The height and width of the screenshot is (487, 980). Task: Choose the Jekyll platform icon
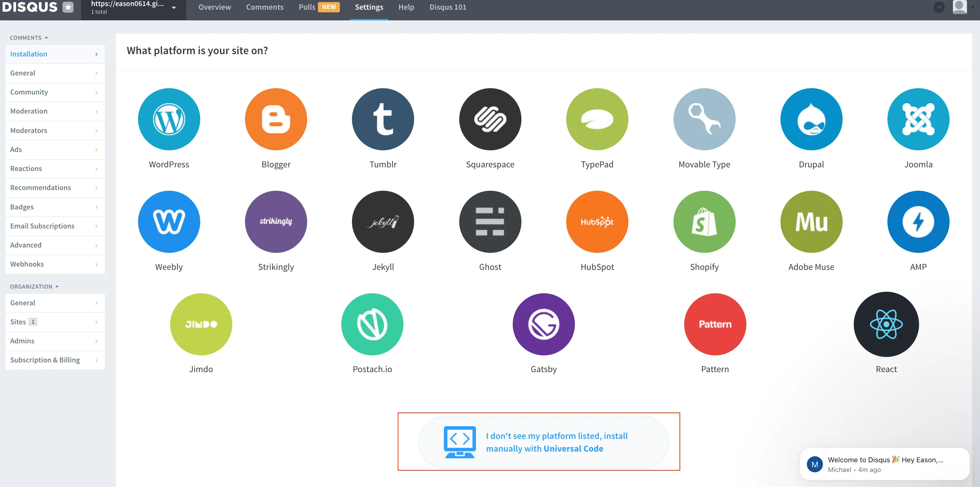coord(383,222)
